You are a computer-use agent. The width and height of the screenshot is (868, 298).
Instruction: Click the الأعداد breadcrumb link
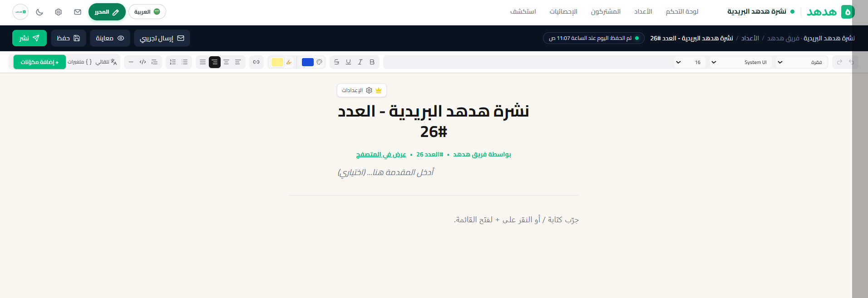tap(750, 38)
